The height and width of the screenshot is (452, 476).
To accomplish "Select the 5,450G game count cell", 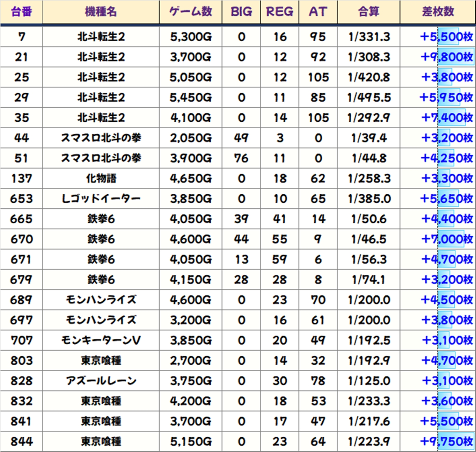I will (191, 98).
